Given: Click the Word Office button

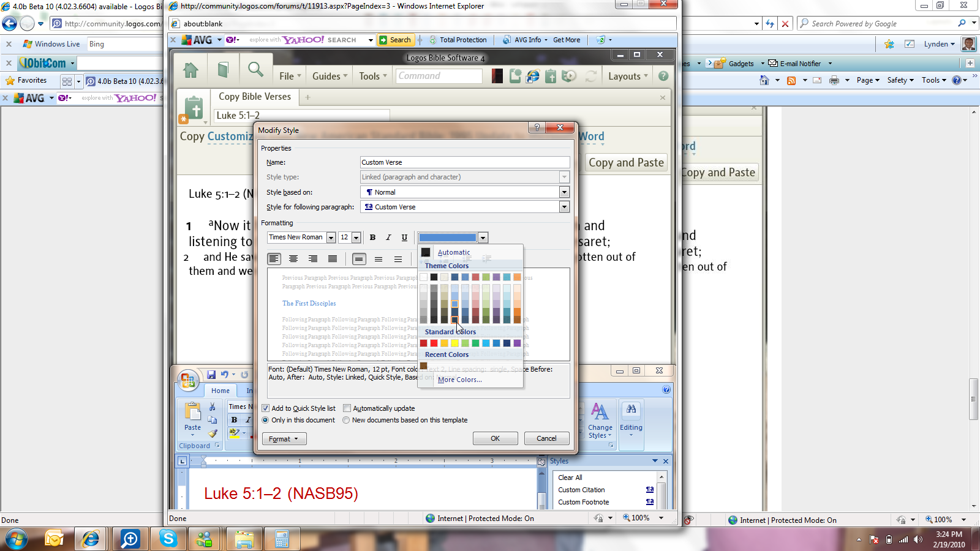Looking at the screenshot, I should pyautogui.click(x=188, y=380).
